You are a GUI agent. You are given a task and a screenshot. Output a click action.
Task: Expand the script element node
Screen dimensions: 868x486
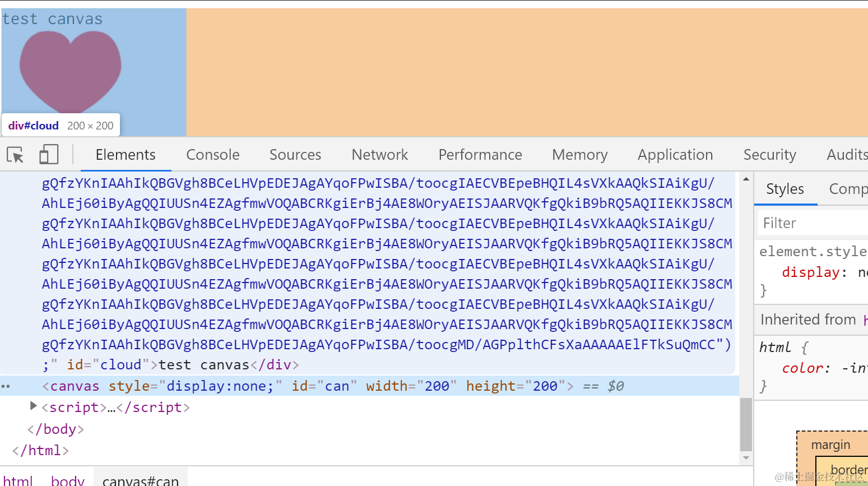33,406
